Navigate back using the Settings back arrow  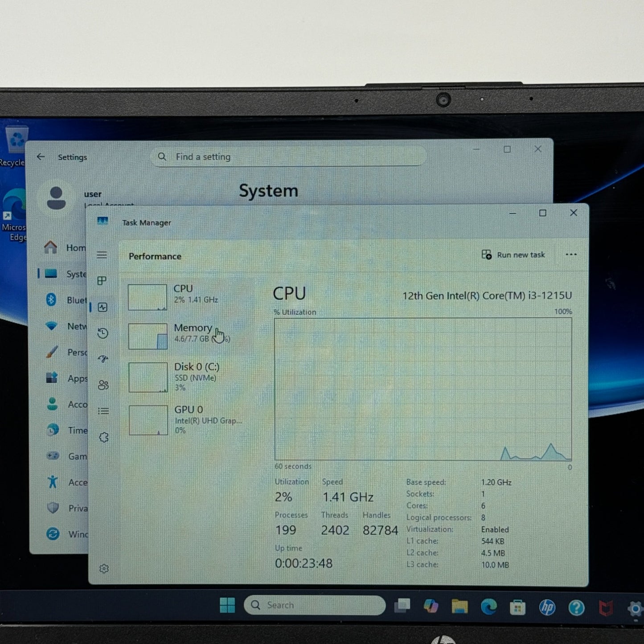[x=41, y=156]
